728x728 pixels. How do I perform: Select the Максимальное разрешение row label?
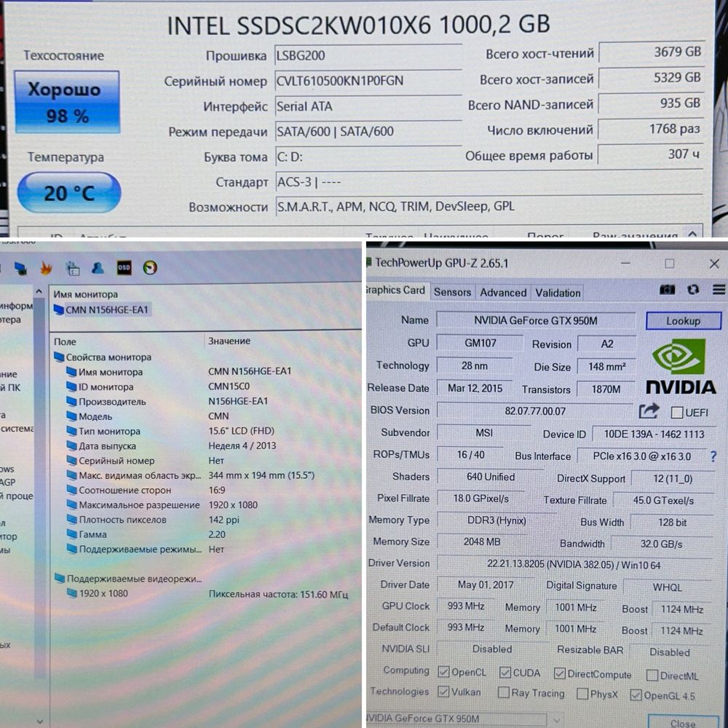(x=139, y=505)
